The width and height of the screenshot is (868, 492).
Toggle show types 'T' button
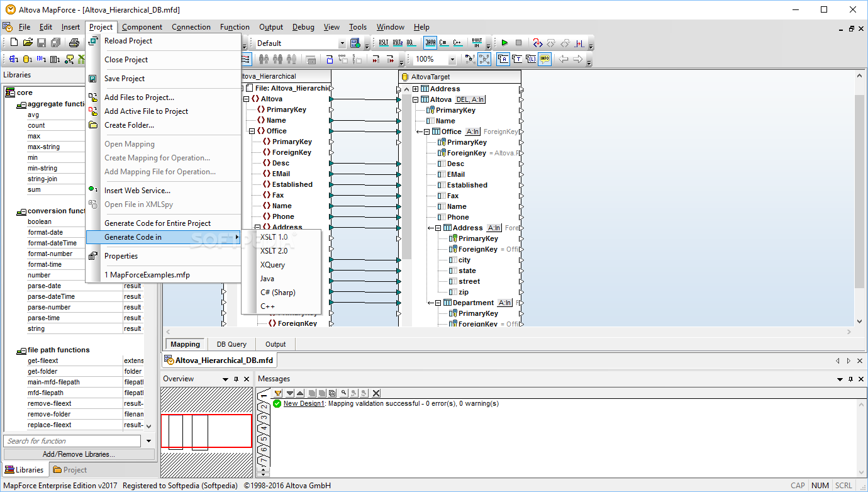(518, 59)
